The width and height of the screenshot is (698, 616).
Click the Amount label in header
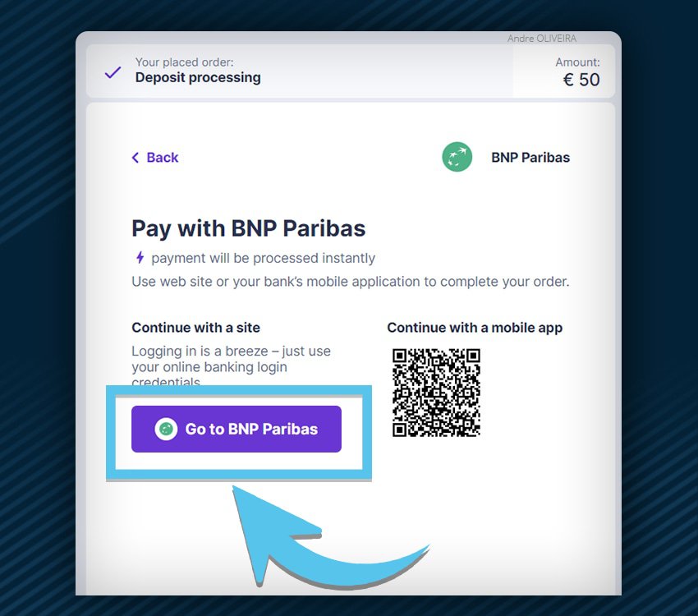click(577, 62)
